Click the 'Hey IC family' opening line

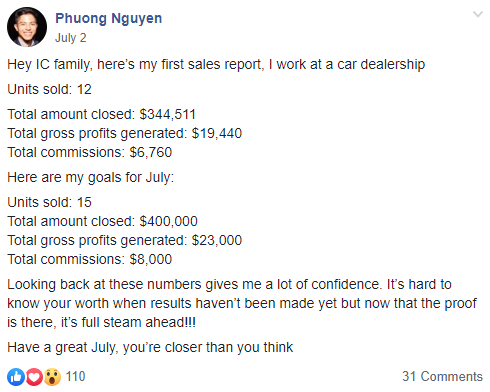click(x=216, y=65)
